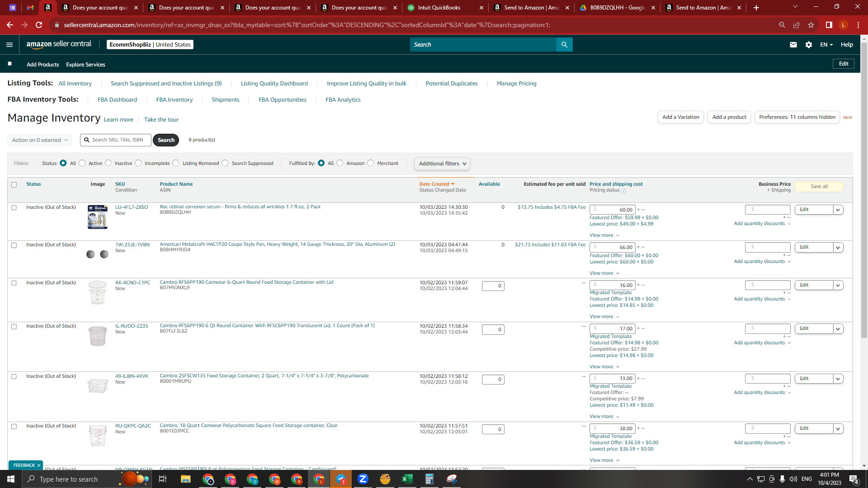The width and height of the screenshot is (868, 488).
Task: Open Chrome's zoom magnifier icon in address bar
Action: pyautogui.click(x=782, y=25)
